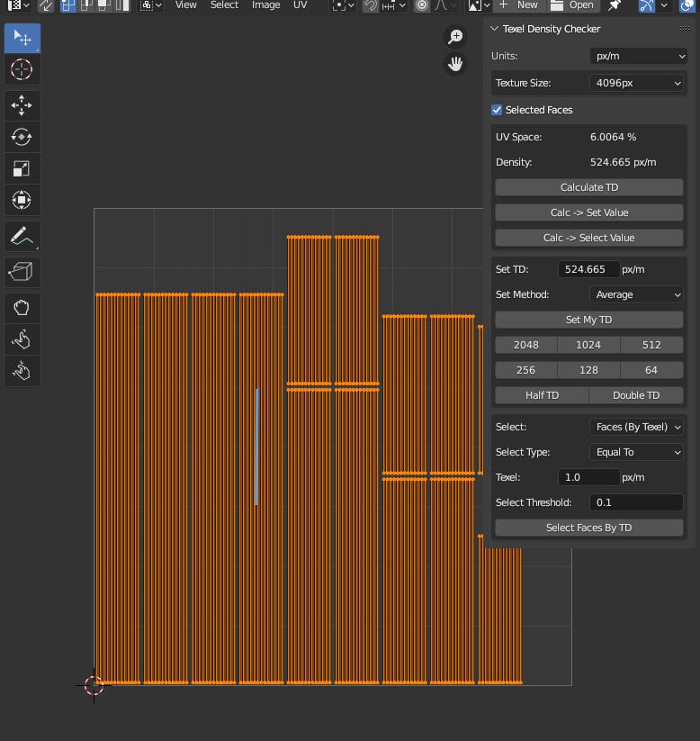Viewport: 700px width, 741px height.
Task: Open the View menu
Action: [185, 5]
